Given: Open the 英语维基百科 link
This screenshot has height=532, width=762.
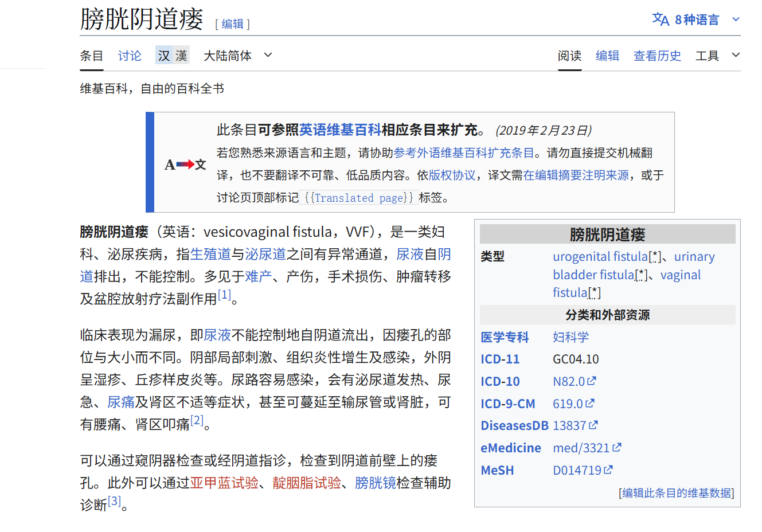Looking at the screenshot, I should point(340,130).
